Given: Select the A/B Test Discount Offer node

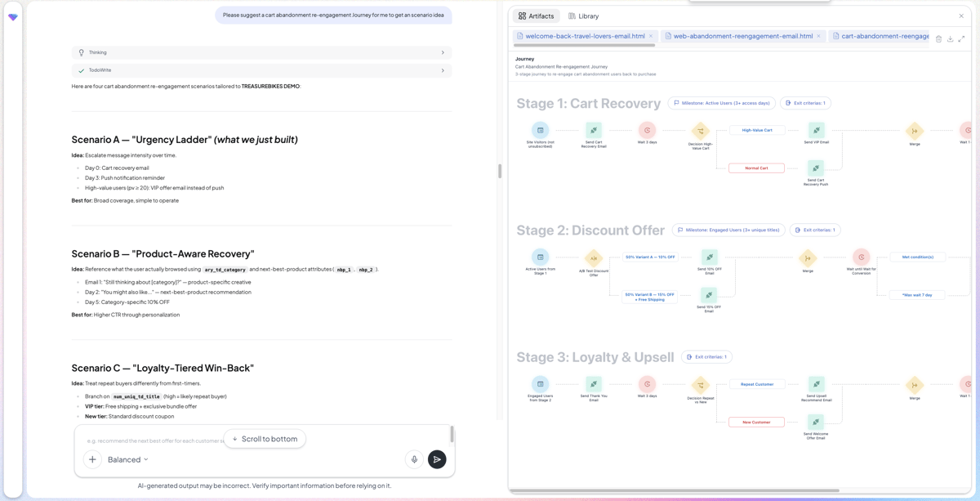Looking at the screenshot, I should [594, 258].
